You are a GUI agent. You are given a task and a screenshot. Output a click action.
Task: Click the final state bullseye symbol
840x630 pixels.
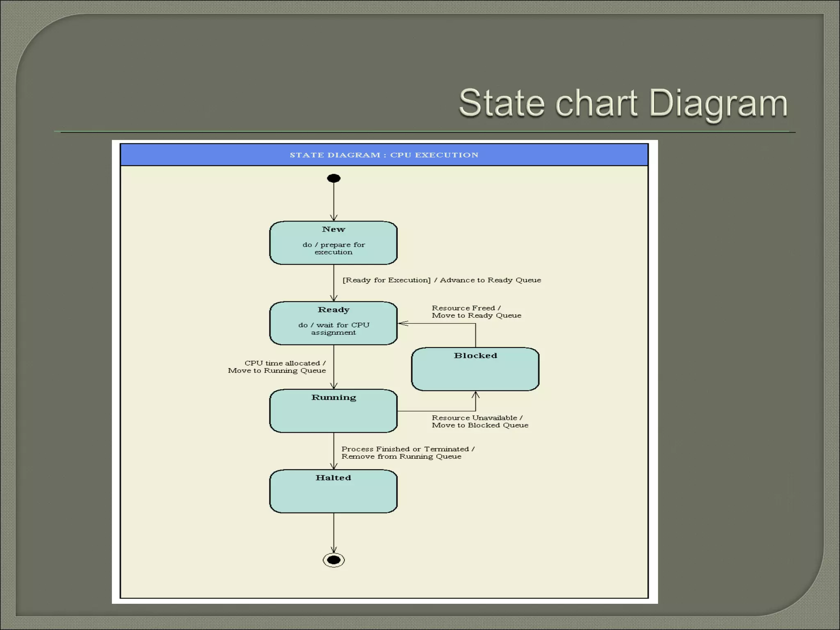pyautogui.click(x=333, y=560)
